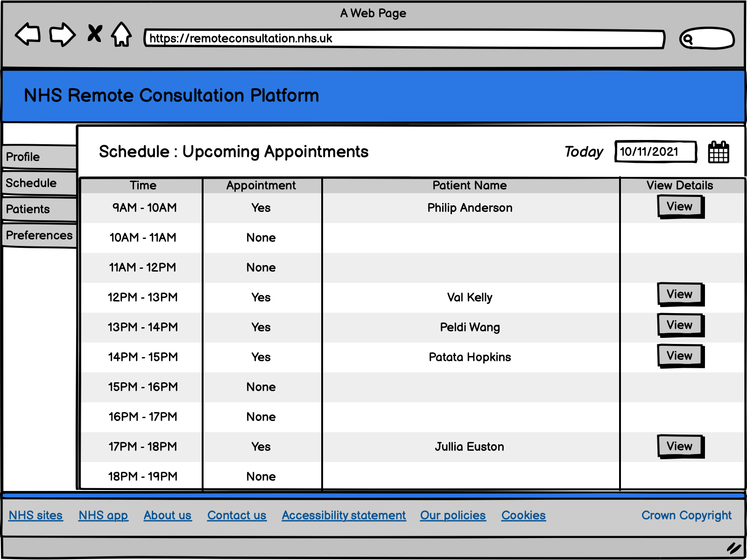Click the Schedule : Upcoming Appointments heading
The width and height of the screenshot is (747, 560).
point(233,152)
